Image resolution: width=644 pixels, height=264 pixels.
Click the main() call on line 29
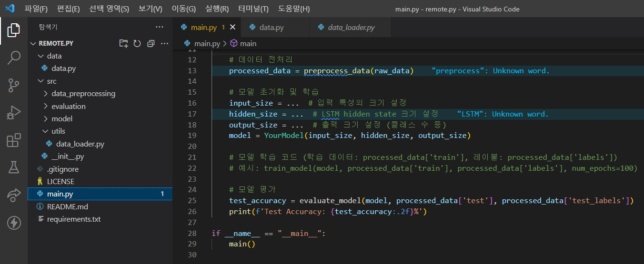(242, 244)
